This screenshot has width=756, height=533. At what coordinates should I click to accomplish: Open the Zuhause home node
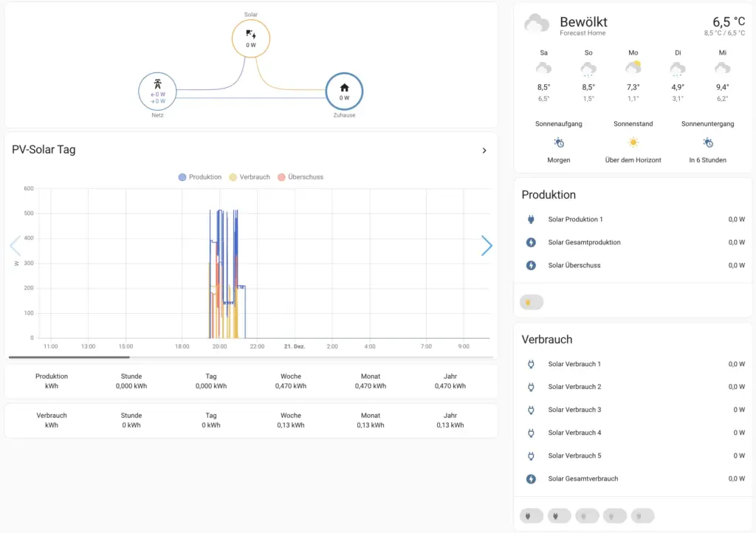(344, 91)
